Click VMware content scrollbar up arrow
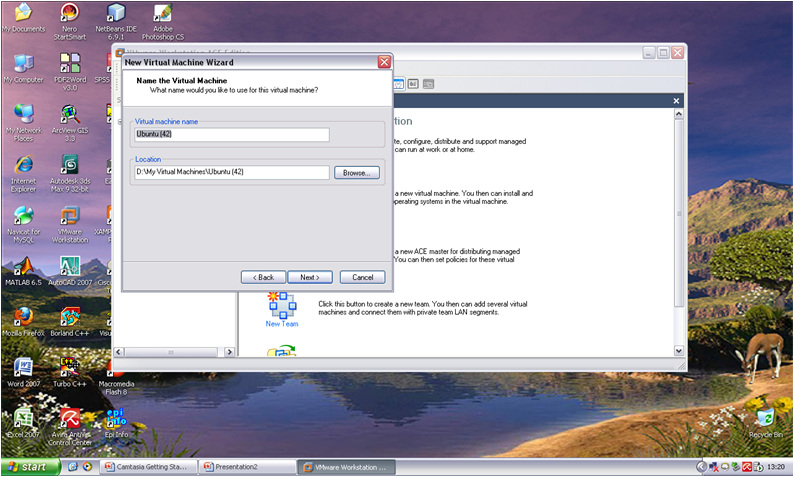Viewport: 794px width, 477px height. [x=679, y=114]
